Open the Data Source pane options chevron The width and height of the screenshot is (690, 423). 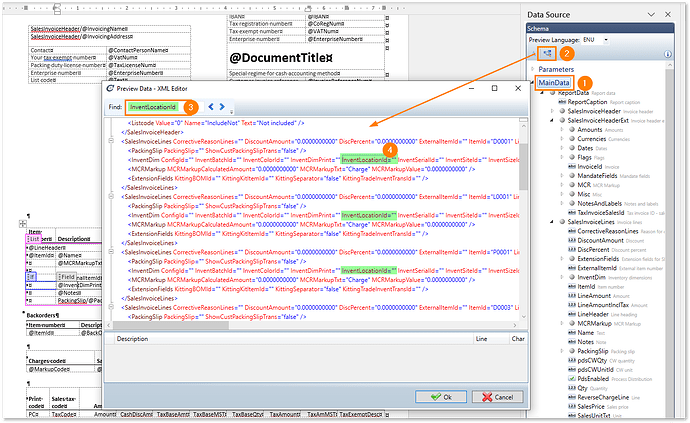651,15
